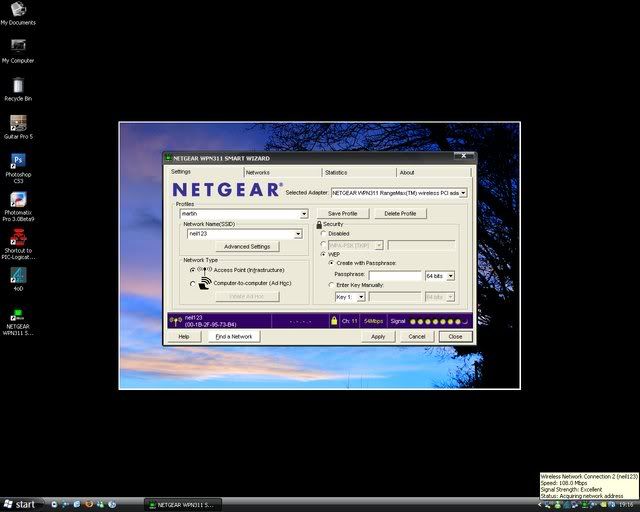Open the Photomatix Pro desktop icon
This screenshot has height=512, width=640.
[x=18, y=200]
